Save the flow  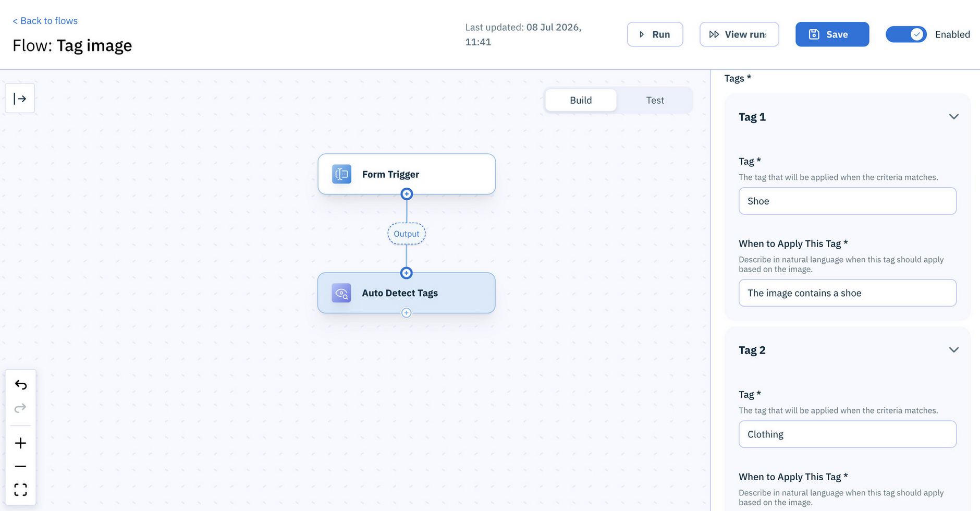(x=832, y=34)
